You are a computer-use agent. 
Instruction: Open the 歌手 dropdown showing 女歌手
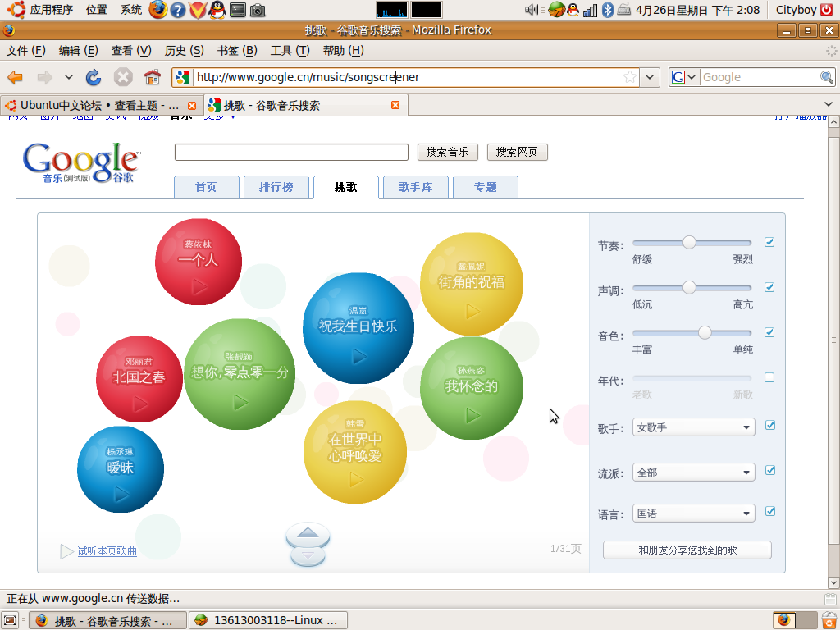point(694,427)
